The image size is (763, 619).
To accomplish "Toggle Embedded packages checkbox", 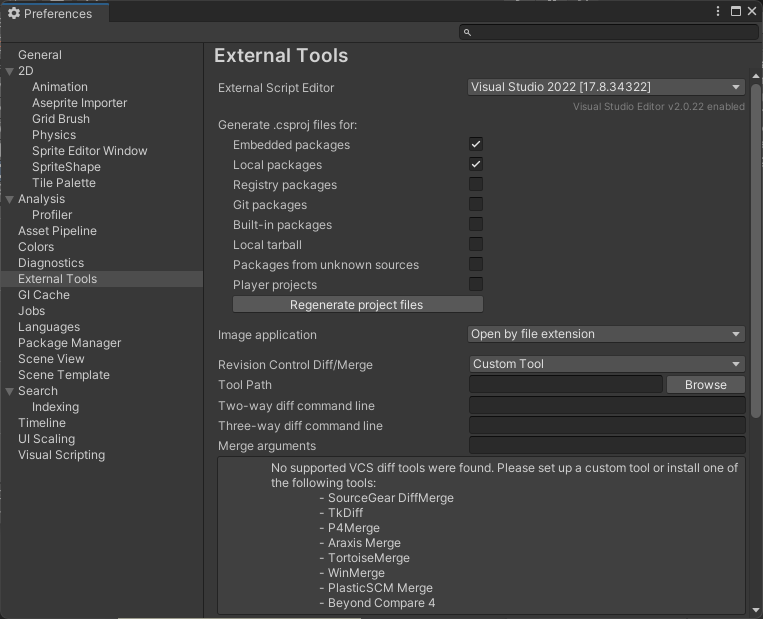I will click(x=476, y=144).
